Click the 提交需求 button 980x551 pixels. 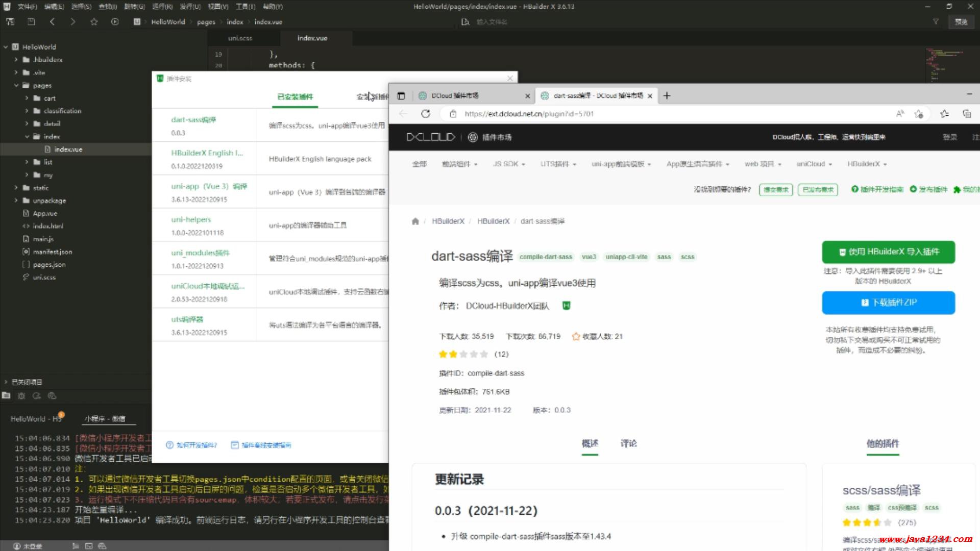776,189
